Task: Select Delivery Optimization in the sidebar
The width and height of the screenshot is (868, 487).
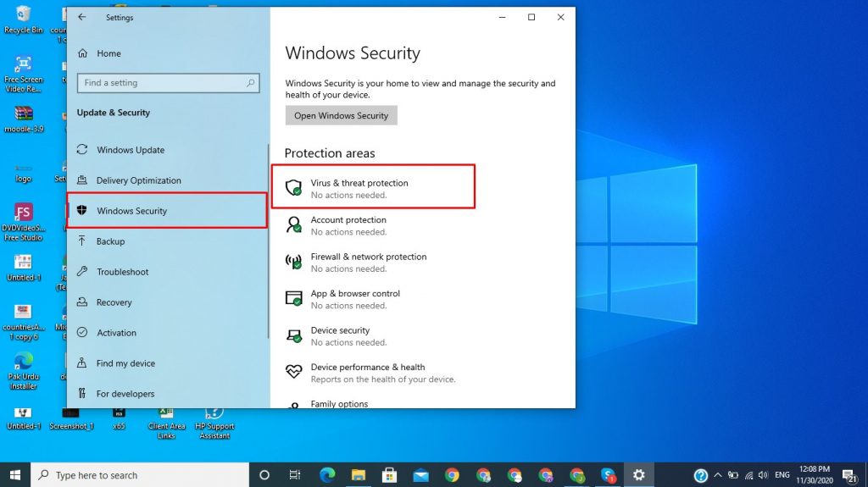Action: (x=138, y=180)
